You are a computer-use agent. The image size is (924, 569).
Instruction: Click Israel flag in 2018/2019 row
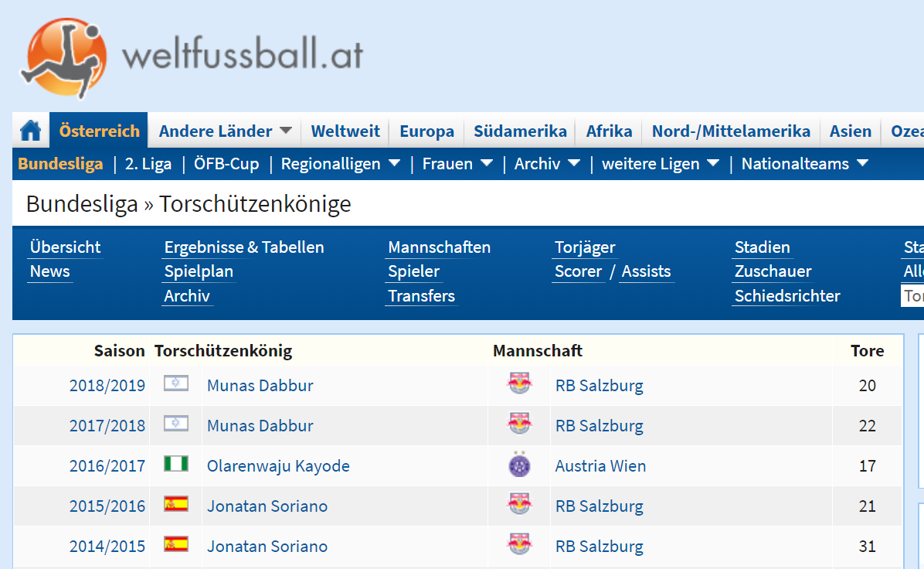[x=175, y=384]
